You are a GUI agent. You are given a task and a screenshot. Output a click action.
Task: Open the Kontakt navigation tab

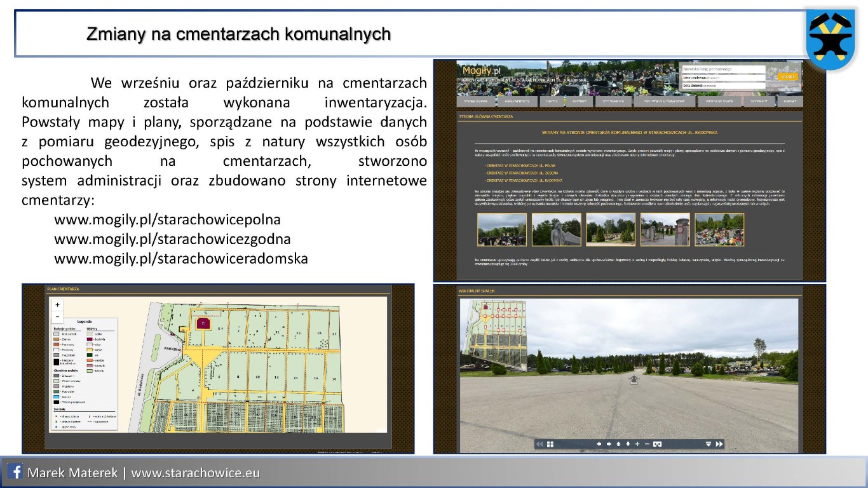(x=790, y=101)
